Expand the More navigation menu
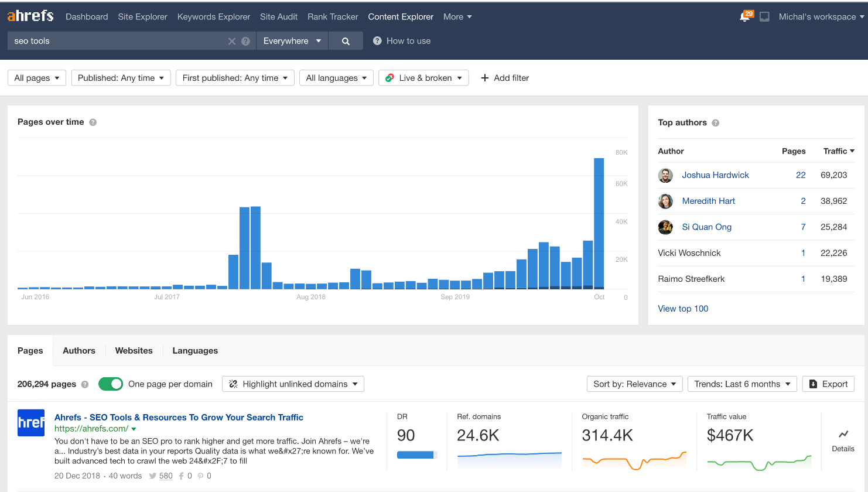The image size is (868, 492). 457,17
